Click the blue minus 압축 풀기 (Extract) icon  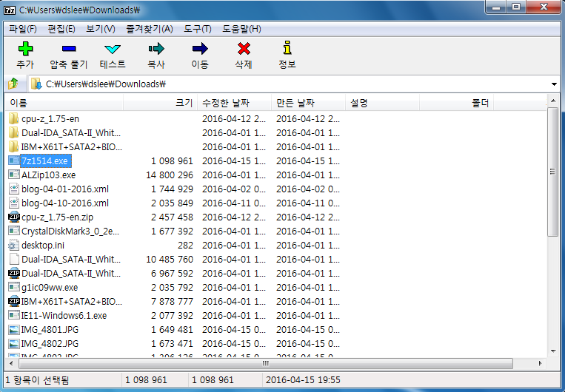coord(69,50)
